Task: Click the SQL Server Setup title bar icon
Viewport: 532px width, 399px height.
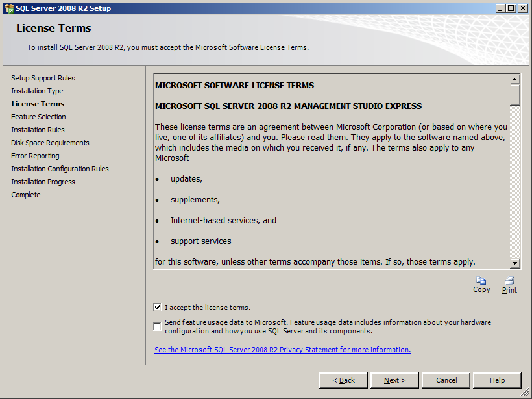Action: pyautogui.click(x=9, y=8)
